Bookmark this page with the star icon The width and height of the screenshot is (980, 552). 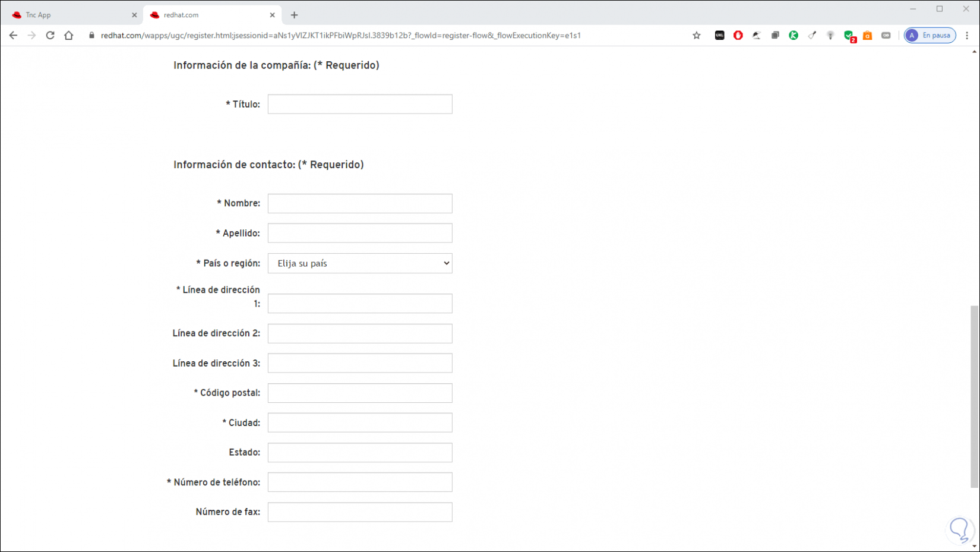tap(697, 36)
